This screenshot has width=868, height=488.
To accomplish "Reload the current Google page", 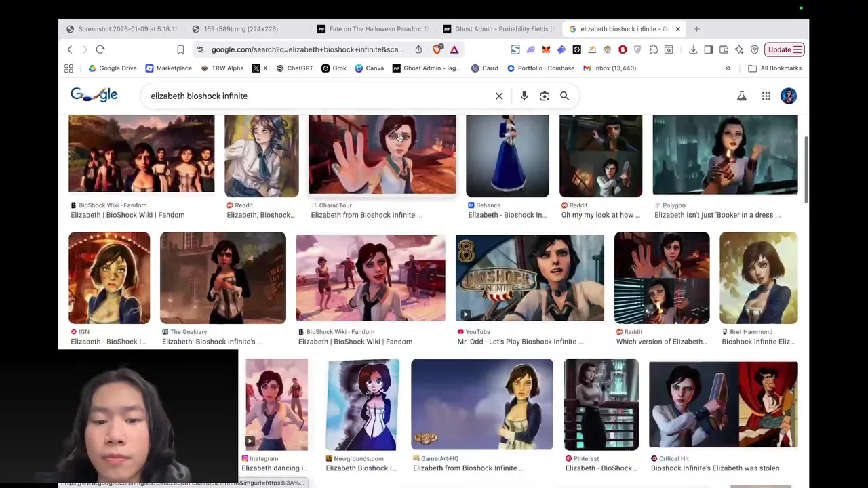I will point(100,49).
